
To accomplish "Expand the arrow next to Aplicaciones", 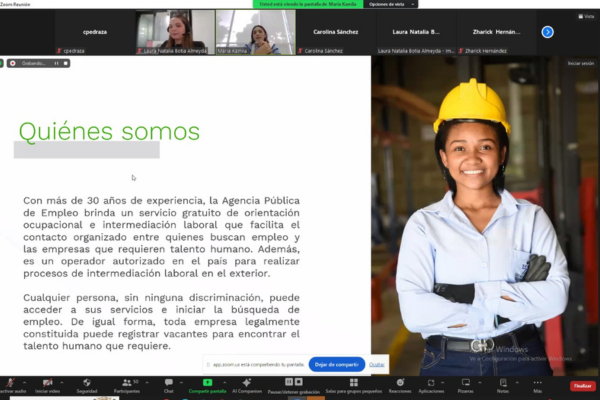I will click(x=442, y=382).
